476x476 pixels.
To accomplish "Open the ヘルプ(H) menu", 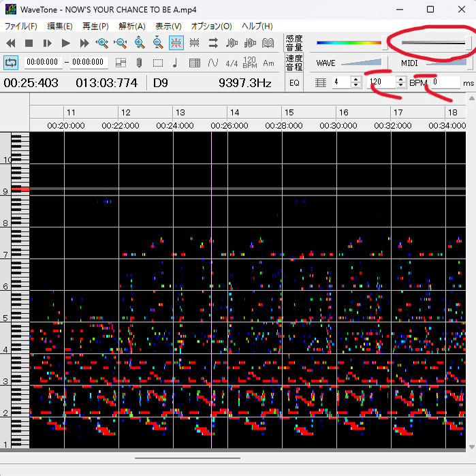I will [x=257, y=26].
